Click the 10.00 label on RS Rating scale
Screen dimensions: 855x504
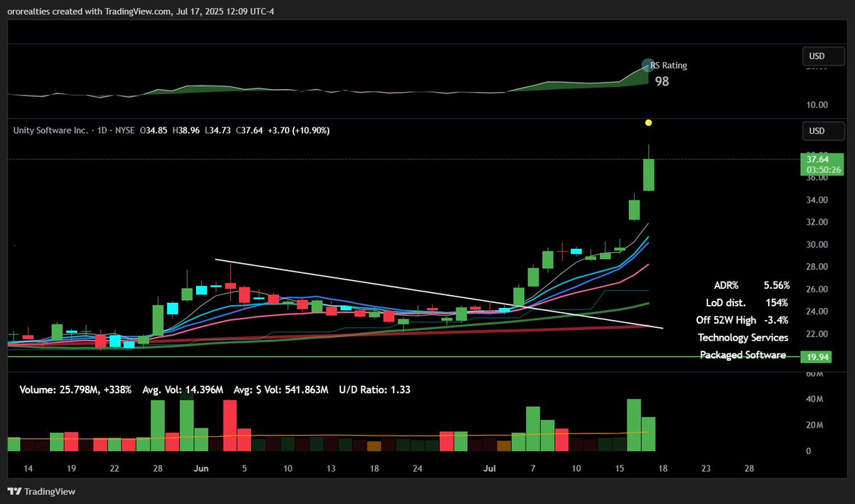point(816,105)
